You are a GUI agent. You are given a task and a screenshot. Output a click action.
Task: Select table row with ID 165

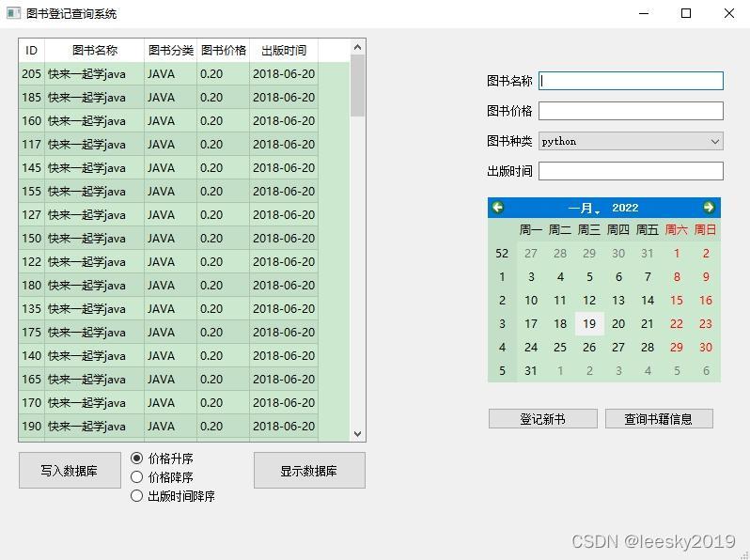(168, 379)
